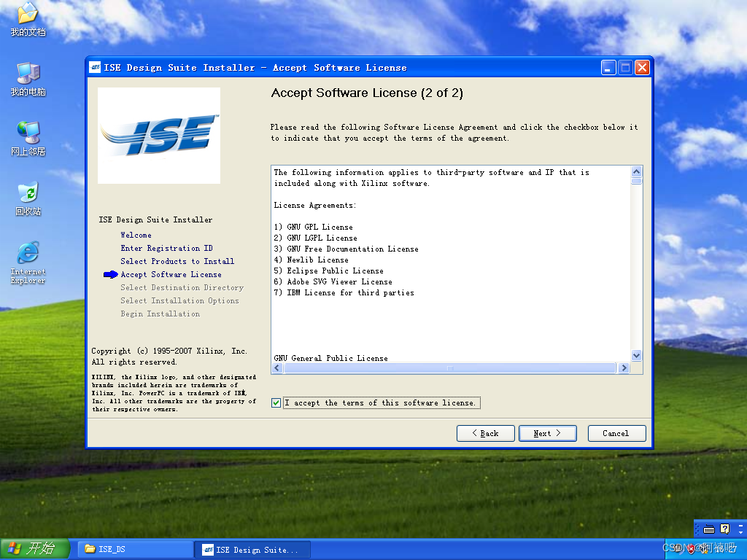The width and height of the screenshot is (747, 560).
Task: Switch to ISE Design Suite taskbar item
Action: [254, 550]
